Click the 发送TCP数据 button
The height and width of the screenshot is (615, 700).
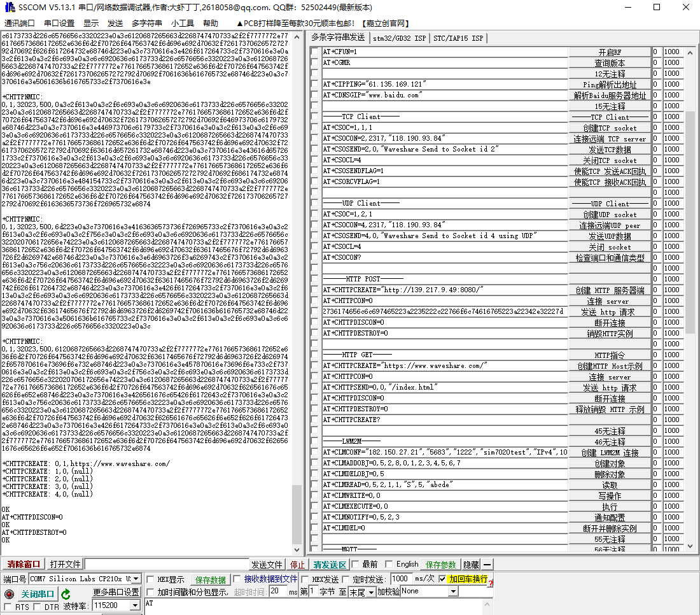pyautogui.click(x=610, y=149)
